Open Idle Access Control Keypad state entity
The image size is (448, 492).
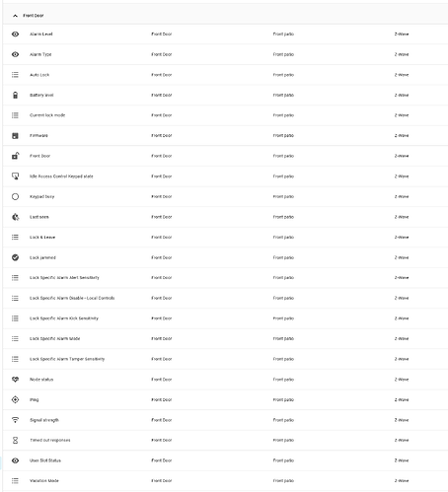pos(225,176)
